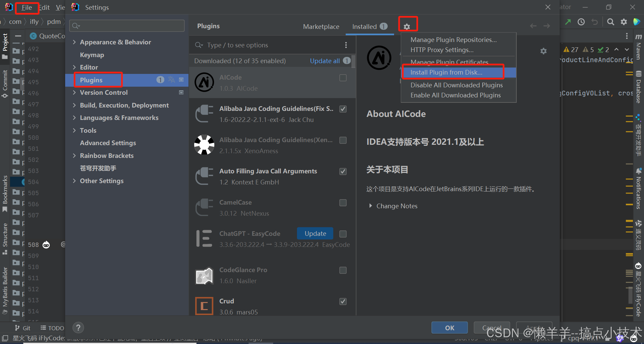Click the Settings help question mark

[x=78, y=328]
